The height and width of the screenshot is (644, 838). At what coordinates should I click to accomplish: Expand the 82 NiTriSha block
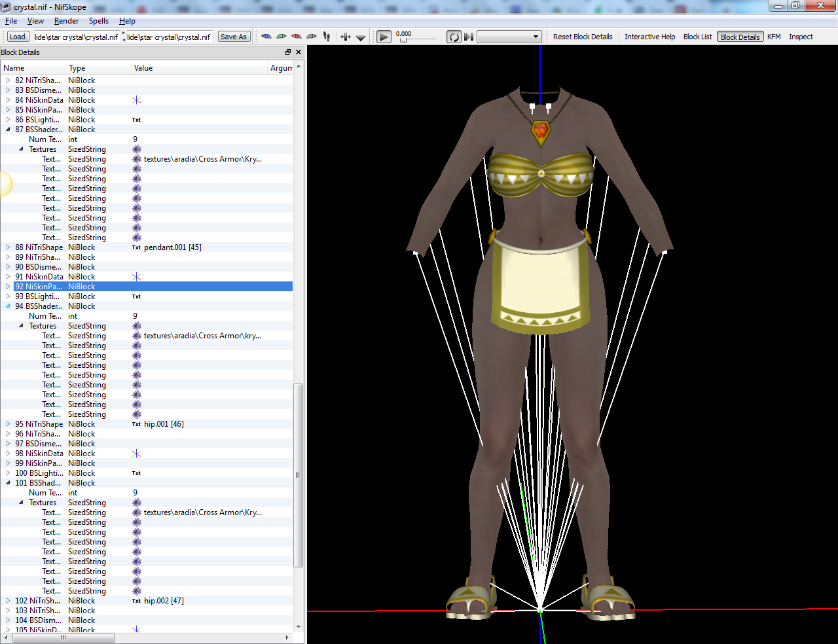pos(9,80)
